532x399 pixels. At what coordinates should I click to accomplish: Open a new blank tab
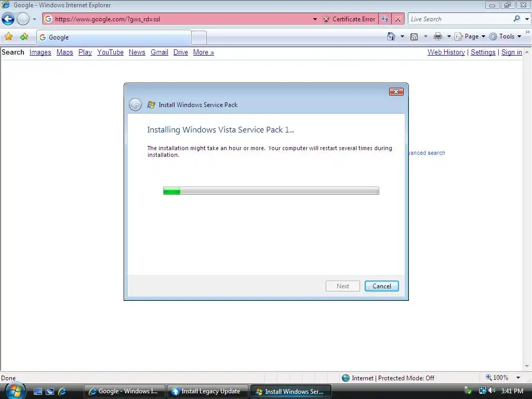pos(199,37)
